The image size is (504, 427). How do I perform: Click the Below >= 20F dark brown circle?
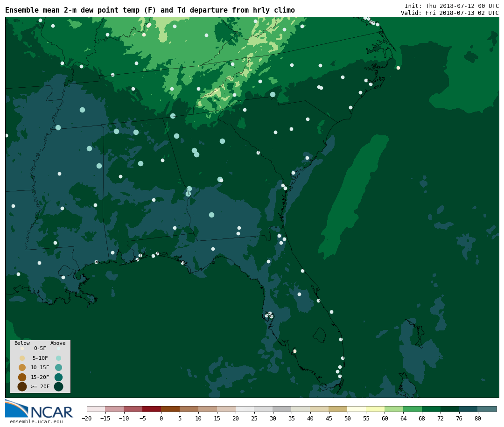click(x=22, y=386)
